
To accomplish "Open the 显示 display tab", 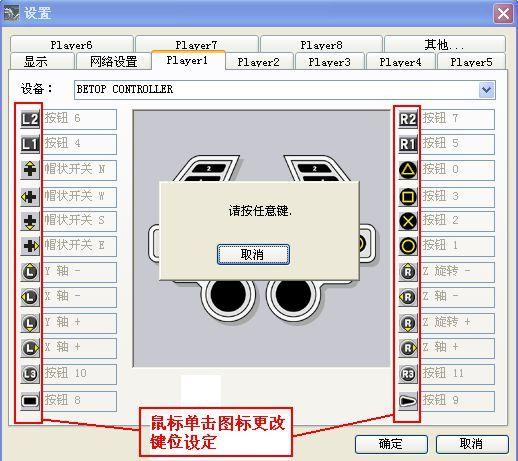I will (42, 61).
